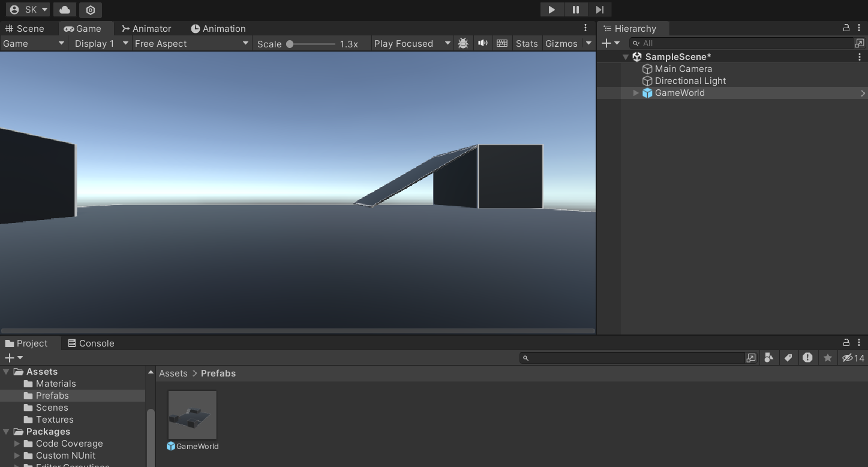Expand the GameWorld object

click(x=636, y=93)
